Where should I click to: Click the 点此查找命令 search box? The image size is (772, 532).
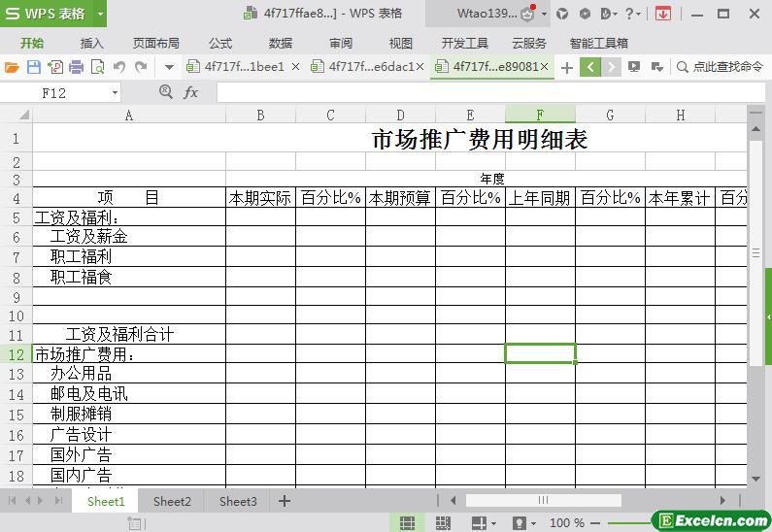pyautogui.click(x=721, y=67)
